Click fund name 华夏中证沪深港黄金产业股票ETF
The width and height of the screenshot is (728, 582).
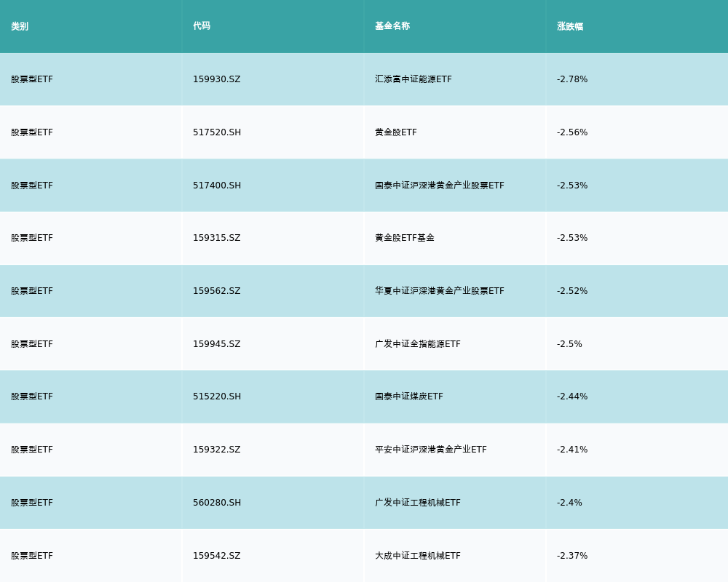click(439, 291)
